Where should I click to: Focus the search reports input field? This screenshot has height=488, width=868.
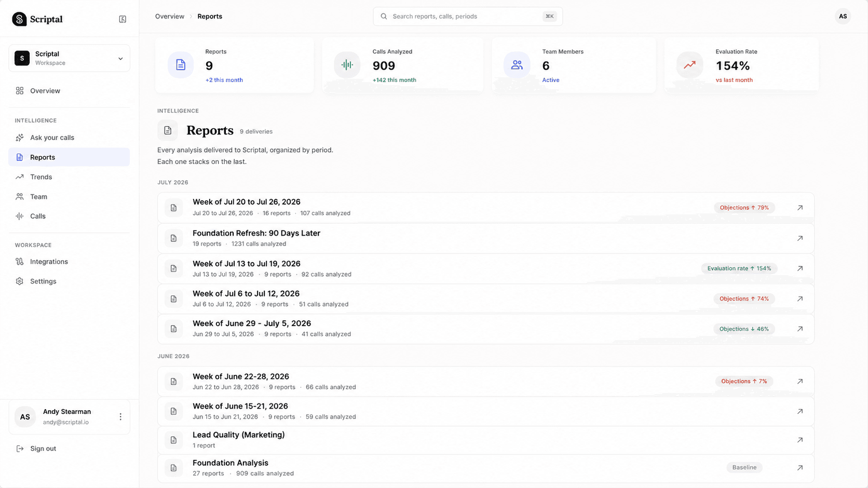[468, 17]
